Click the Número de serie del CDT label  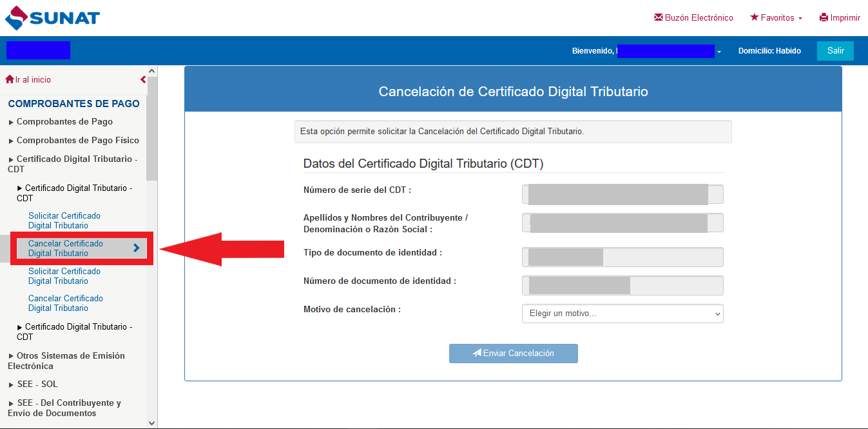(357, 190)
